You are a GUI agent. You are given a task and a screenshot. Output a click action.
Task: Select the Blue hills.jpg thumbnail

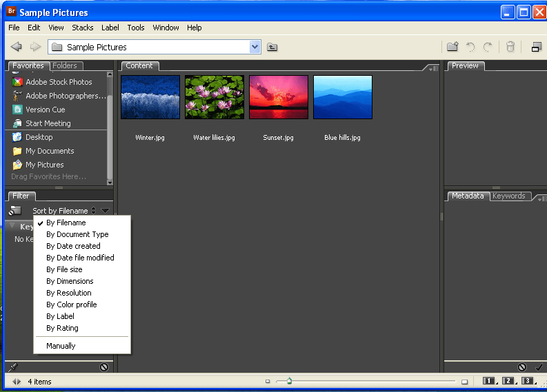pos(343,97)
